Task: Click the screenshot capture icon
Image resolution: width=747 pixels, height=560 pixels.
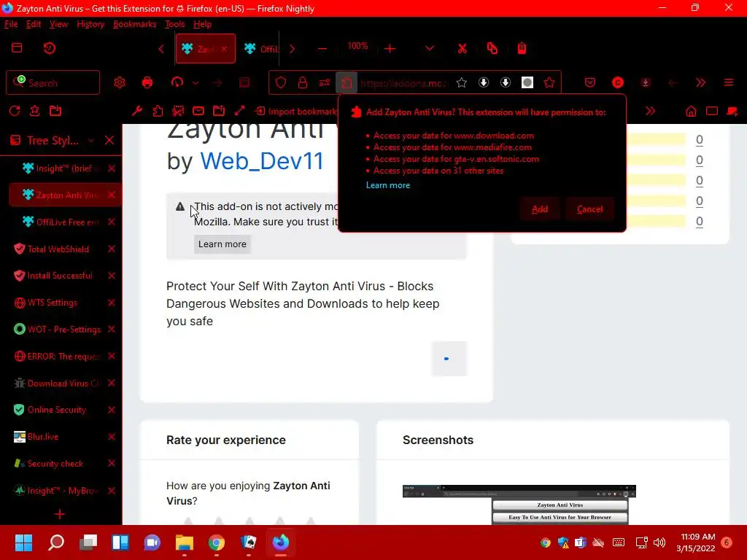Action: 178,111
